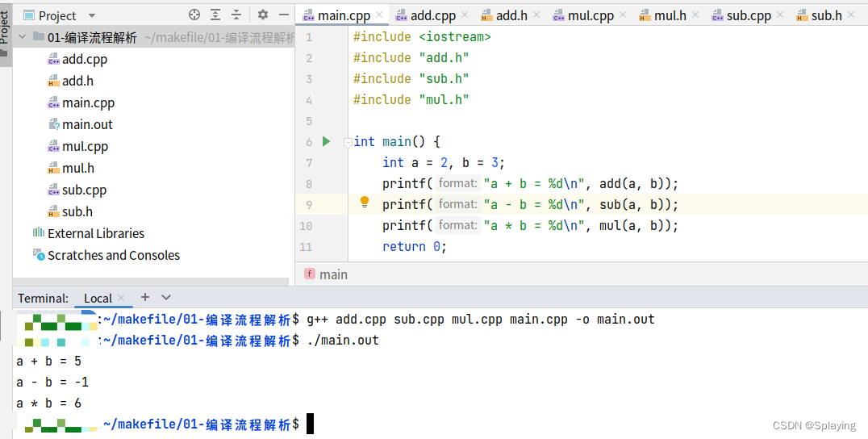
Task: Open the Project view dropdown arrow
Action: pos(92,15)
